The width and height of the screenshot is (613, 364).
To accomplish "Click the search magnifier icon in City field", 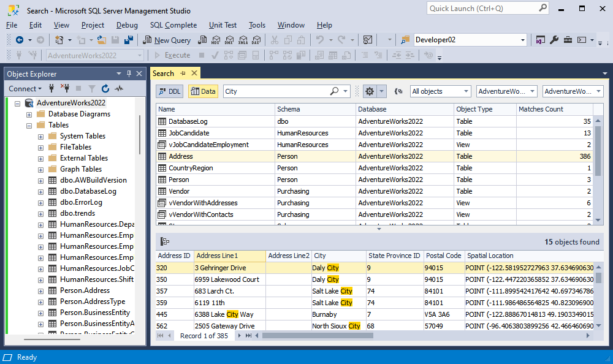I will (334, 91).
